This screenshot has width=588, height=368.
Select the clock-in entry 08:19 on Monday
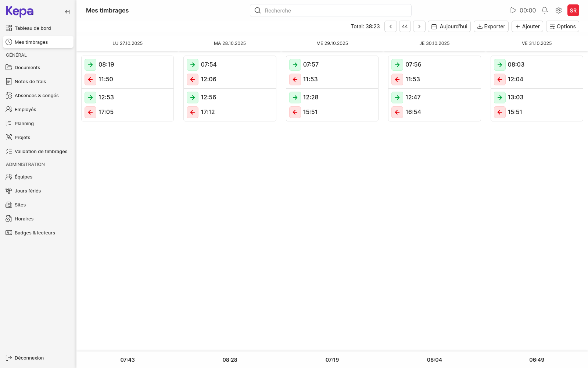(x=106, y=64)
